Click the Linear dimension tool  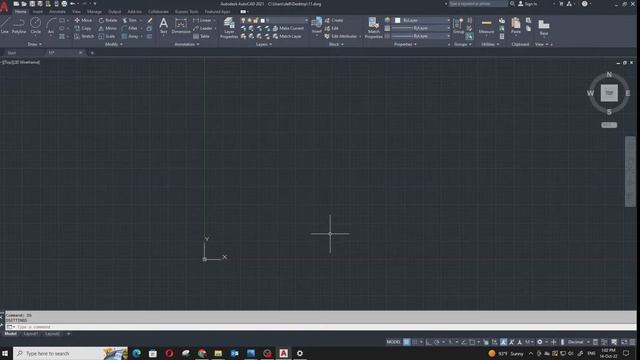[203, 20]
